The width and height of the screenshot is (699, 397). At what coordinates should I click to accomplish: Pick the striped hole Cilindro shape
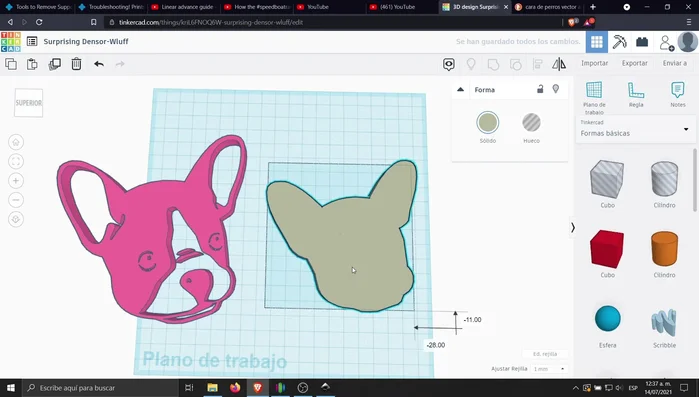(x=664, y=179)
